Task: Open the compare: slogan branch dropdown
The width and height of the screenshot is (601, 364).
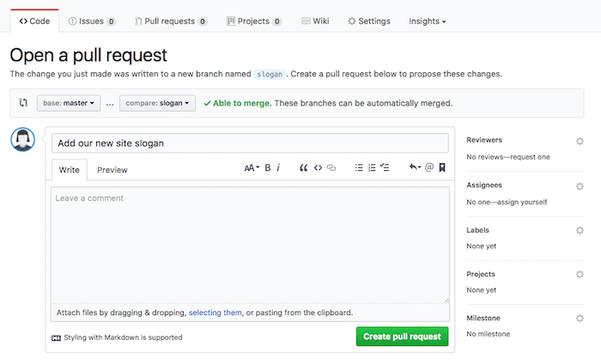Action: click(157, 103)
